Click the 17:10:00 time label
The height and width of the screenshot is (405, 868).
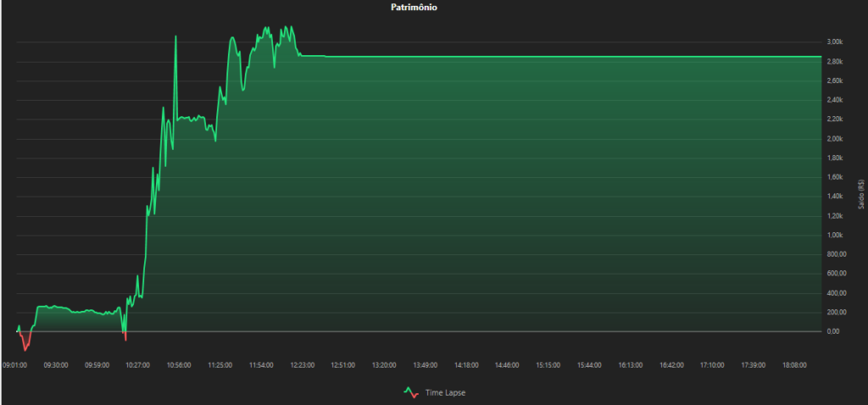[x=712, y=365]
